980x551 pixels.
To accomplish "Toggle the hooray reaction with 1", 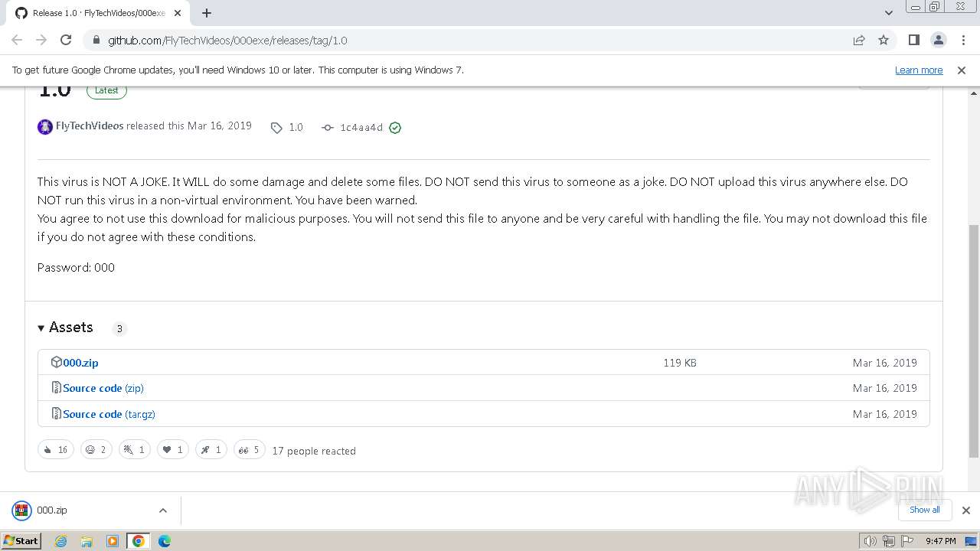I will [134, 450].
